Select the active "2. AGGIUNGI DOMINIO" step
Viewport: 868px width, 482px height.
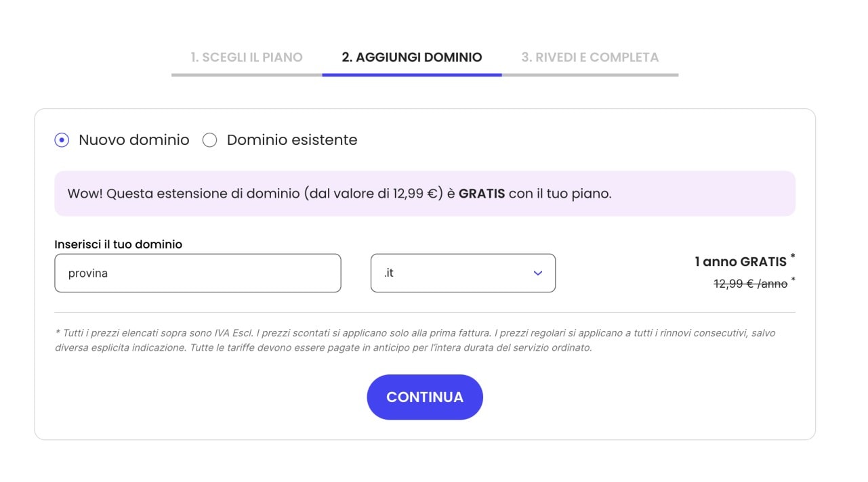pyautogui.click(x=411, y=57)
